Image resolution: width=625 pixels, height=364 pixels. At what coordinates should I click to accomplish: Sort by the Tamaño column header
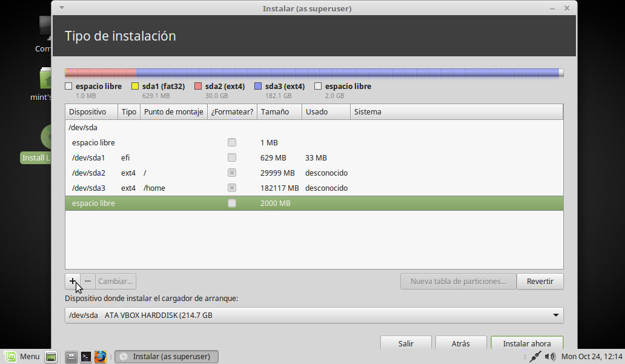click(x=279, y=112)
